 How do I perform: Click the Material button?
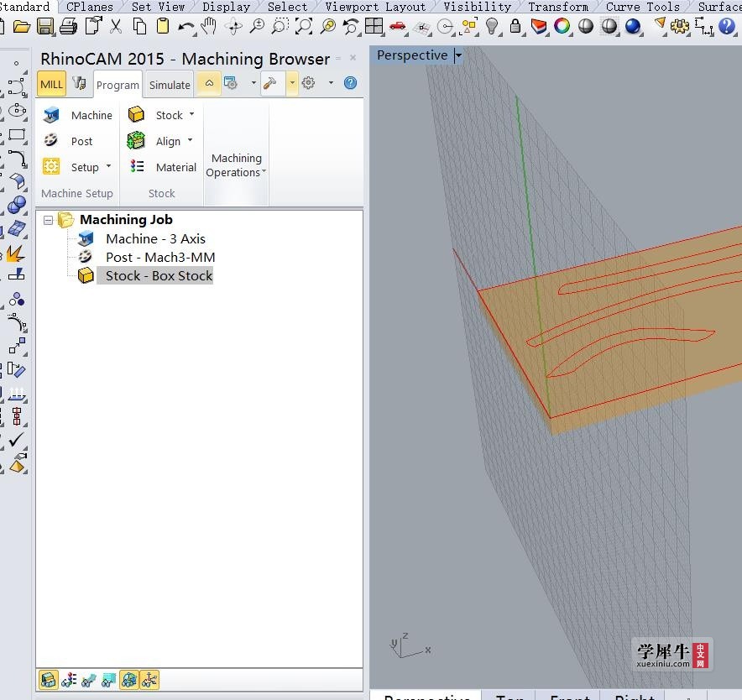(x=162, y=166)
